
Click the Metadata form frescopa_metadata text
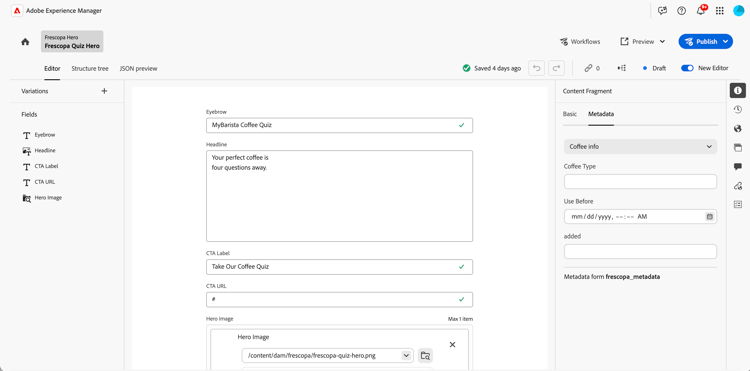612,277
